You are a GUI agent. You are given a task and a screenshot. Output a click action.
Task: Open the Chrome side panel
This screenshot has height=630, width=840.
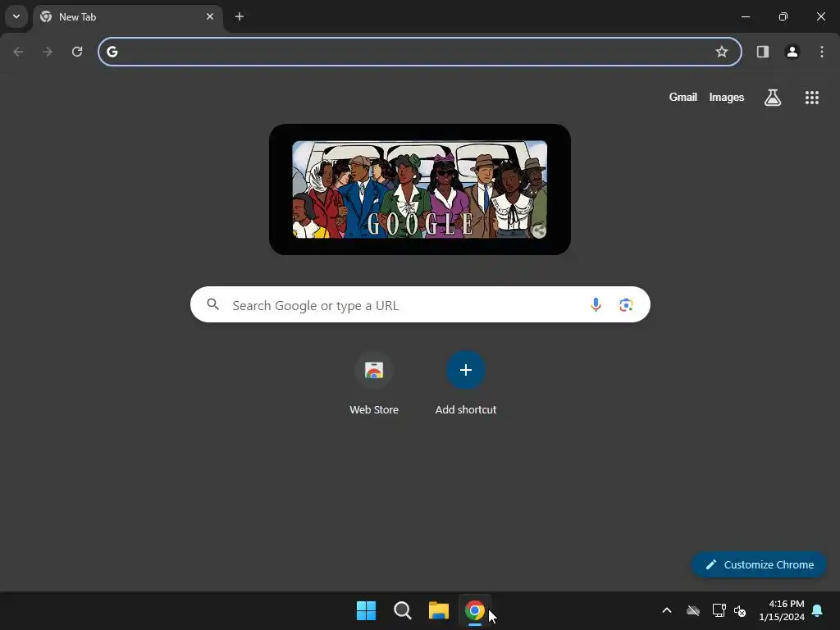click(762, 52)
